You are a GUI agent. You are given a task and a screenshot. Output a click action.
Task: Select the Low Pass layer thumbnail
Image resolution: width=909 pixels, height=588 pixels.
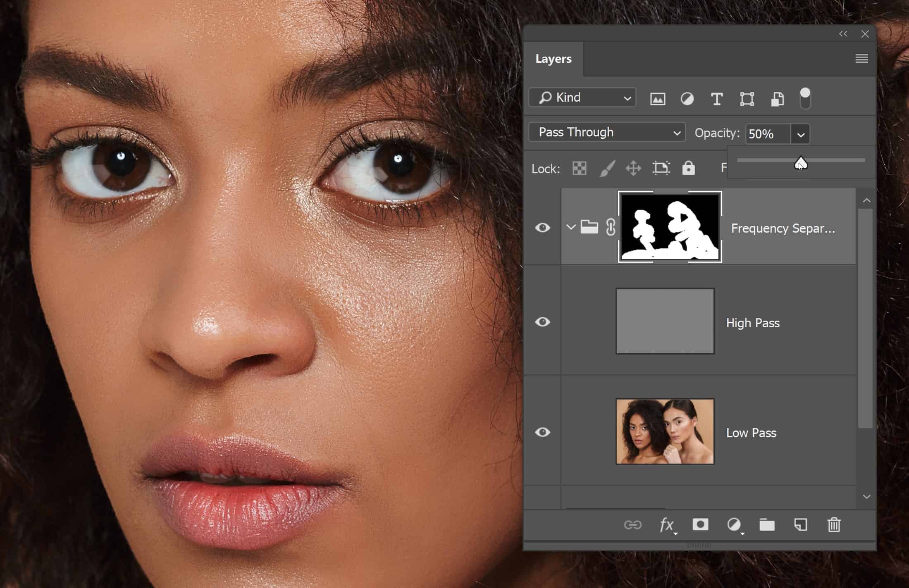tap(665, 431)
